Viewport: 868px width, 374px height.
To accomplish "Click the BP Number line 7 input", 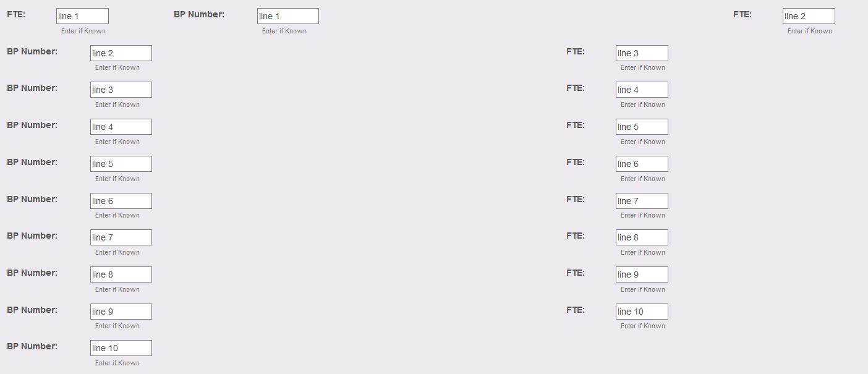I will click(x=121, y=237).
